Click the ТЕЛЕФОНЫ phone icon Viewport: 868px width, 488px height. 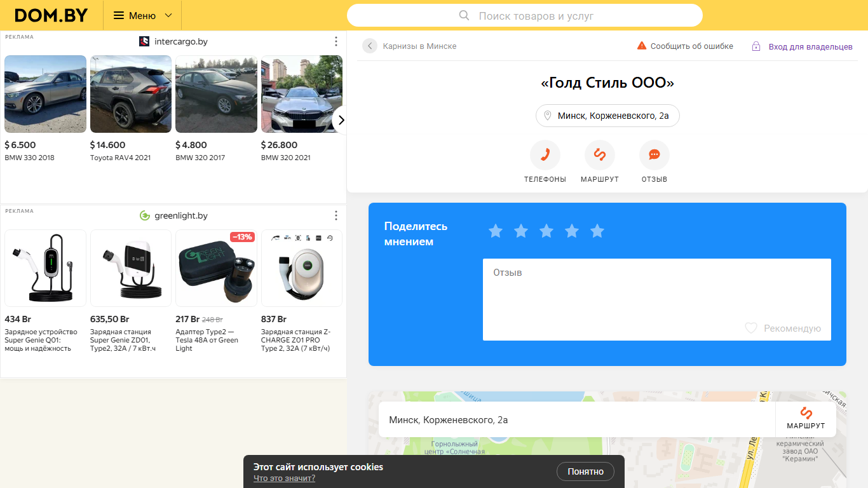coord(545,155)
